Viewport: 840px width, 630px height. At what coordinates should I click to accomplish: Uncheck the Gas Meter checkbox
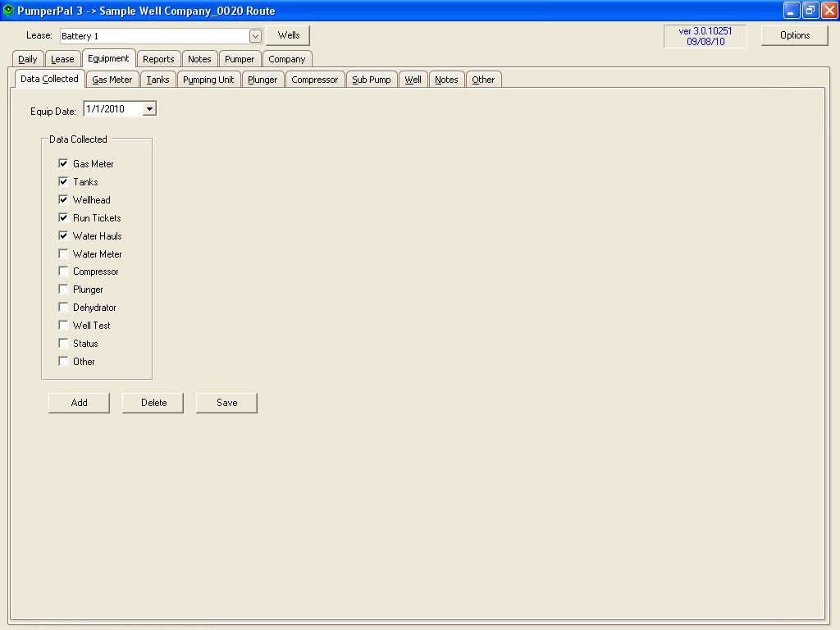[63, 163]
